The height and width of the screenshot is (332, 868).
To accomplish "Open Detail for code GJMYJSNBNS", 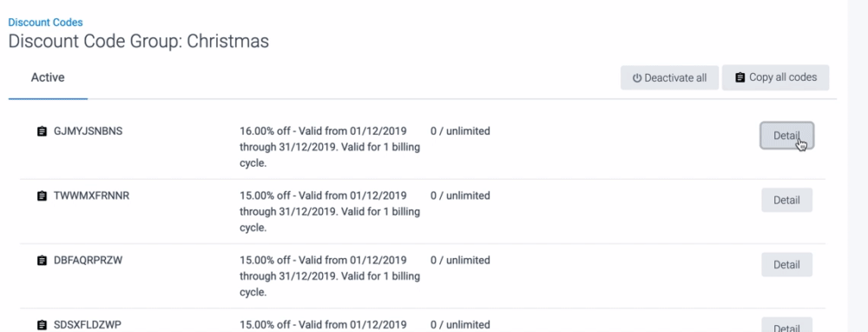I will point(786,136).
